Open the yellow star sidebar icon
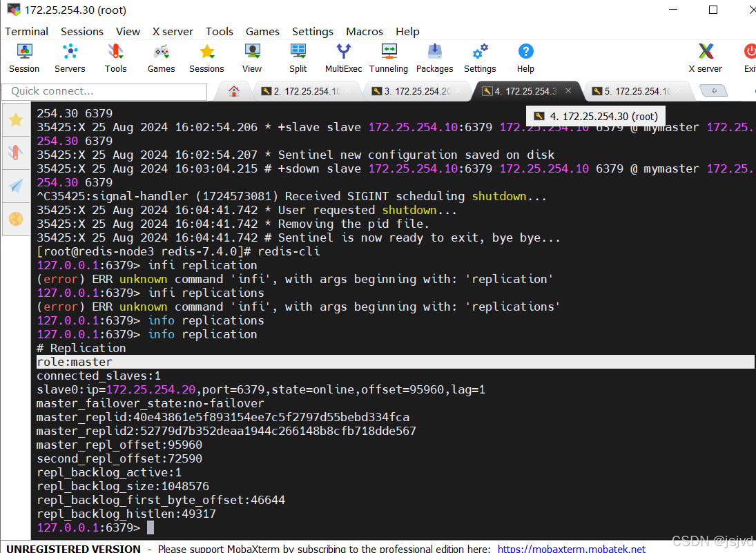 (x=16, y=120)
